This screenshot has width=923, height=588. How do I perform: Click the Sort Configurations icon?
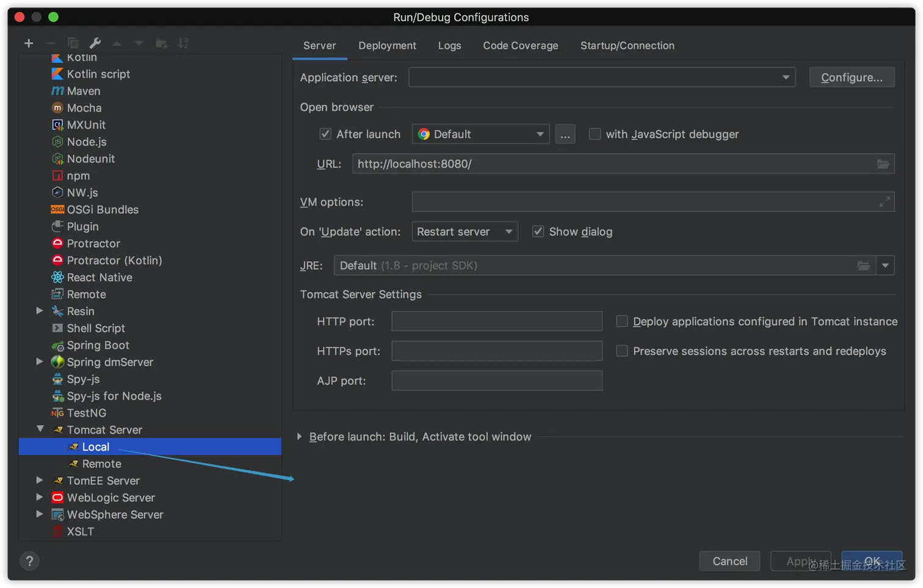coord(183,43)
